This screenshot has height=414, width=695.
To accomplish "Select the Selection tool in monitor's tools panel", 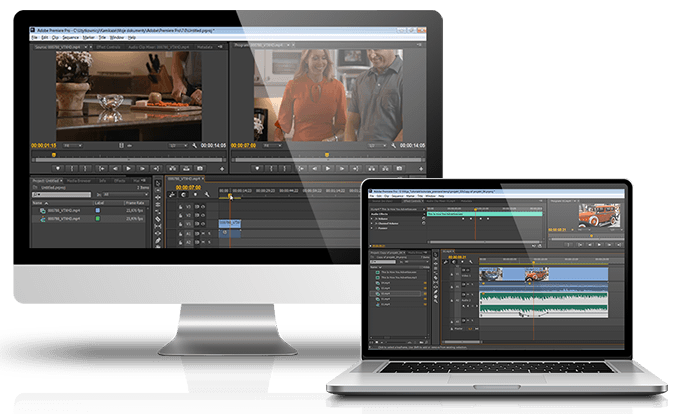I will [158, 184].
